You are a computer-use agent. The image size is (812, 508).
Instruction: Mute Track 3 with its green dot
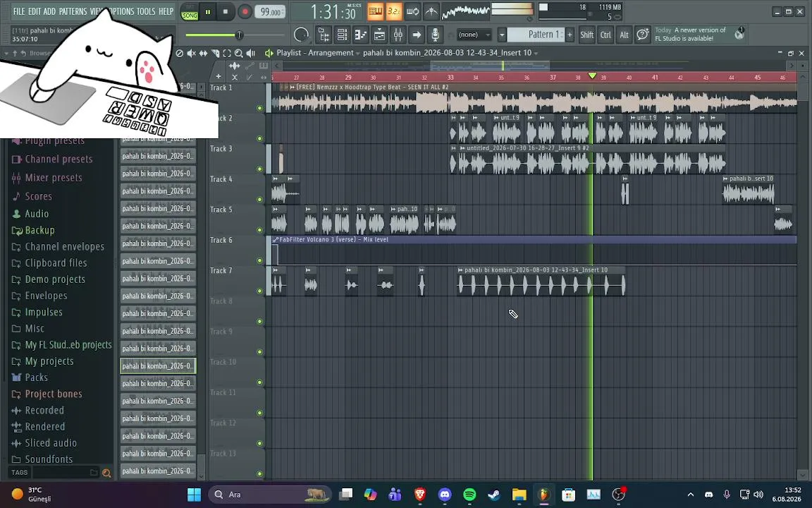260,169
